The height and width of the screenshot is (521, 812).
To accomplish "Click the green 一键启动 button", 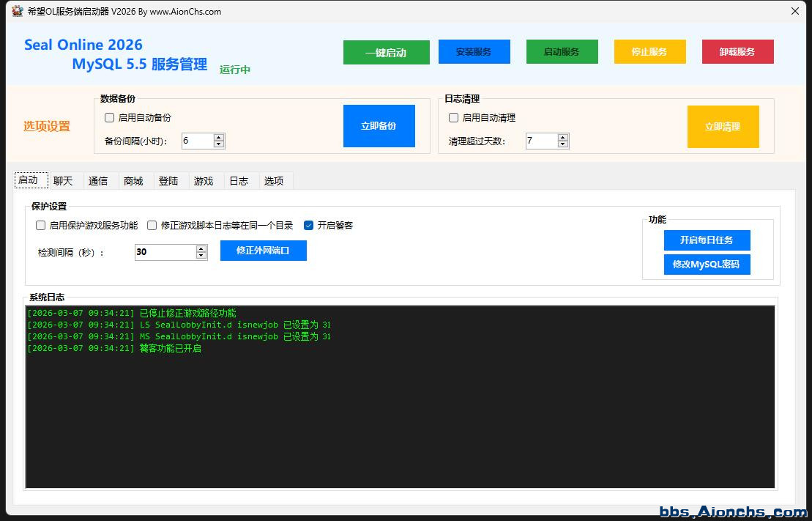I will 386,52.
